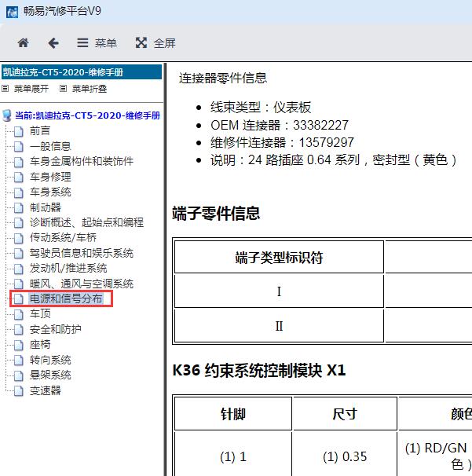Click the 尺寸 column header
472x476 pixels.
(345, 414)
